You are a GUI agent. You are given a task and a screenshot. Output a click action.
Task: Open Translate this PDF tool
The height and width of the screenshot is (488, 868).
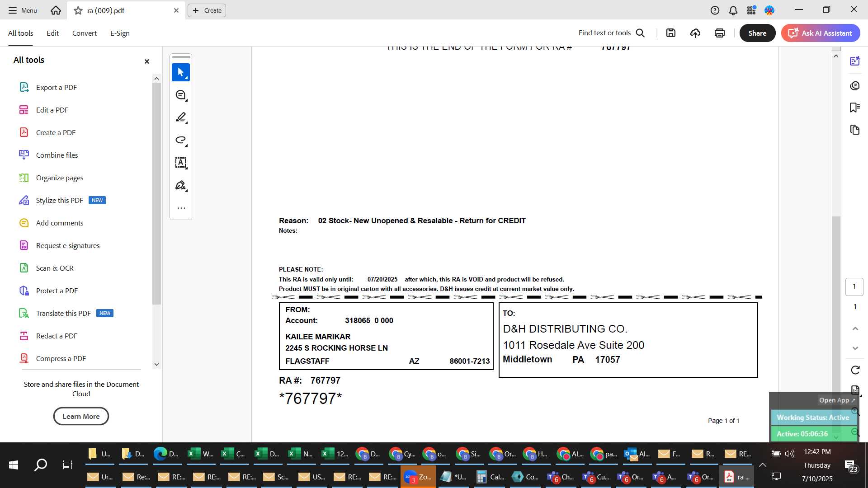63,313
